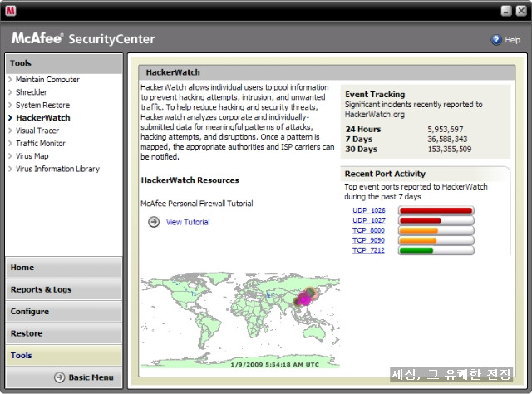Image resolution: width=532 pixels, height=394 pixels.
Task: Open the UDP 1026 port link
Action: click(369, 210)
